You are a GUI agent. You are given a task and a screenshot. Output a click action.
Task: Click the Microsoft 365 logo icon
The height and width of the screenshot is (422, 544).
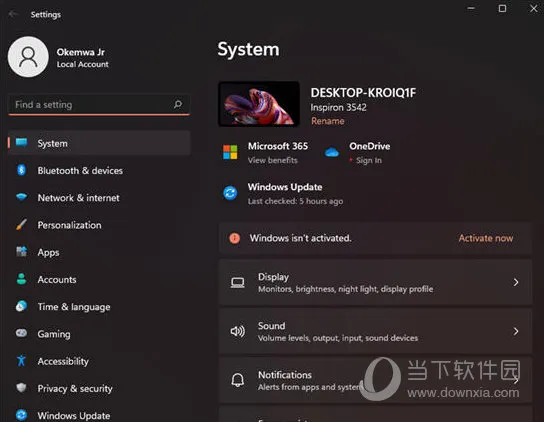coord(230,152)
